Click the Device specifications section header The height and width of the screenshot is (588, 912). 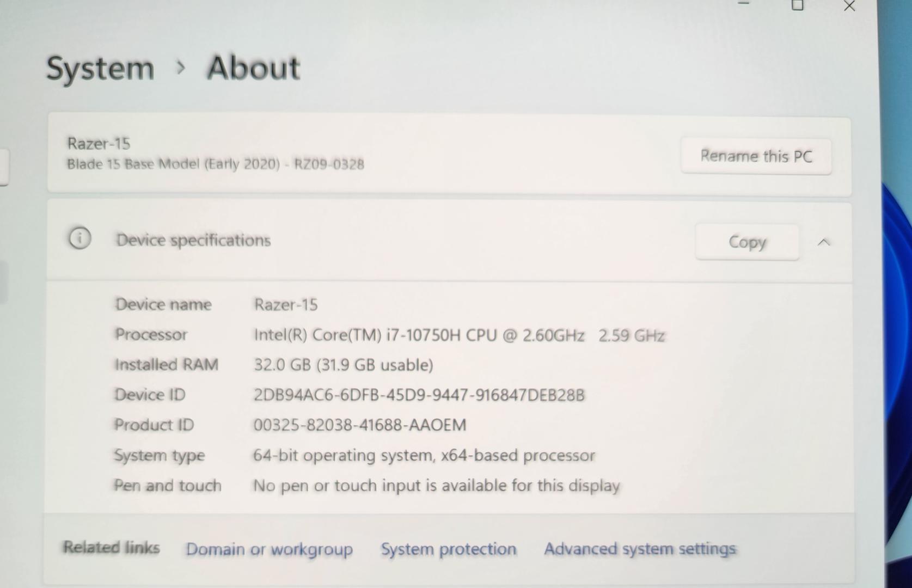193,240
